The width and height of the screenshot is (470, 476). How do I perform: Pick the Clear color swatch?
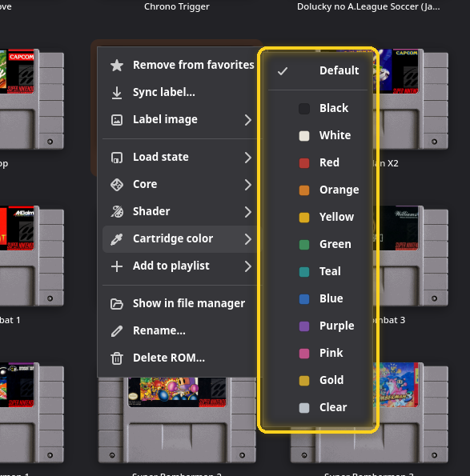tap(304, 408)
